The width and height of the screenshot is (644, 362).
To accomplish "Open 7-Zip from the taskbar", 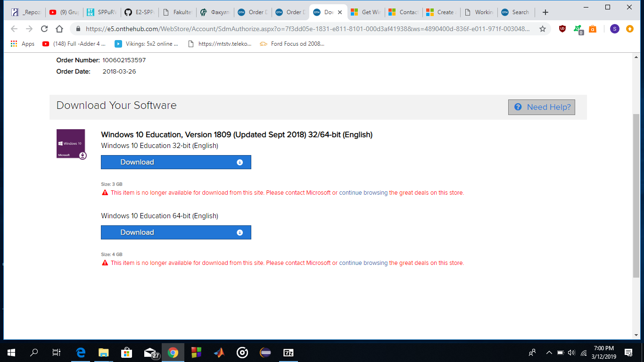I will (289, 352).
